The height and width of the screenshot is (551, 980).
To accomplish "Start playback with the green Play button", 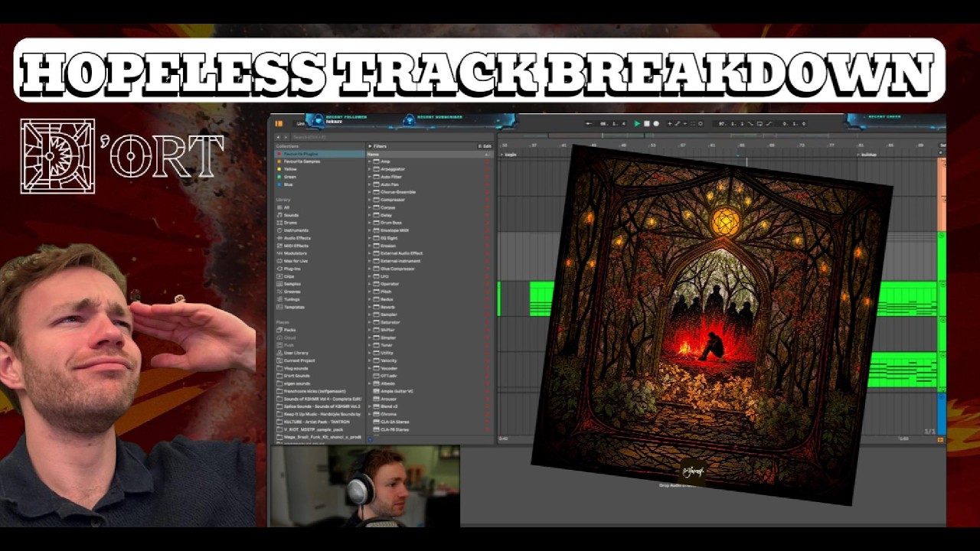I will click(x=637, y=123).
